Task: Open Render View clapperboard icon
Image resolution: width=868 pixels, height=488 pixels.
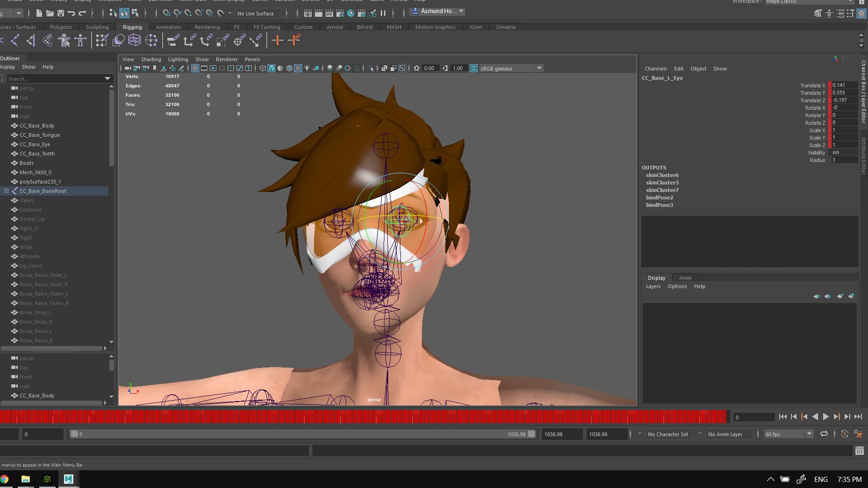Action: pyautogui.click(x=308, y=13)
